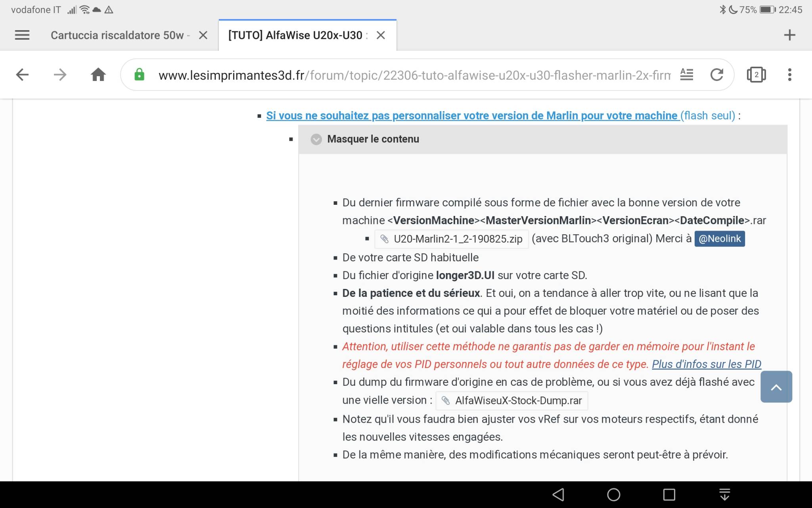The image size is (812, 508).
Task: Add a new tab with plus icon
Action: tap(789, 35)
